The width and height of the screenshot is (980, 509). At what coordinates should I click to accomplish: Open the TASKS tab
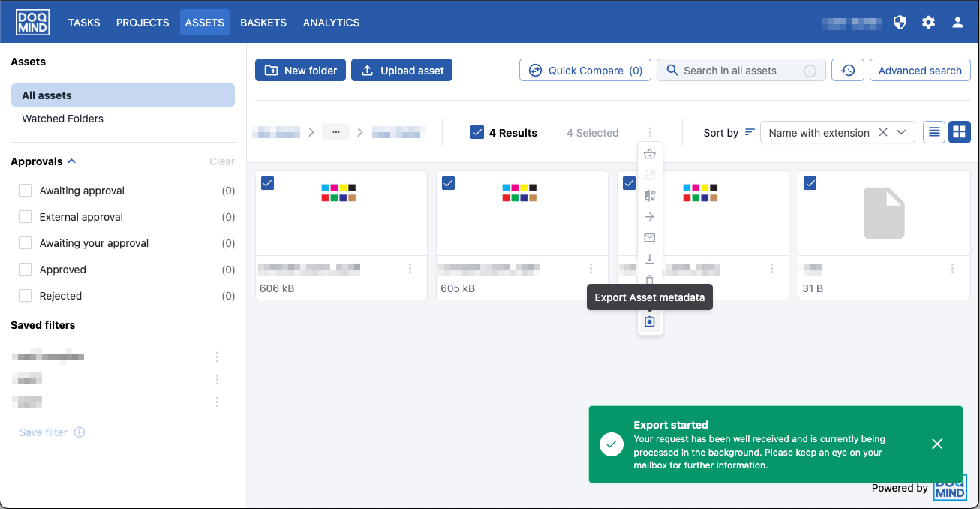pyautogui.click(x=84, y=23)
